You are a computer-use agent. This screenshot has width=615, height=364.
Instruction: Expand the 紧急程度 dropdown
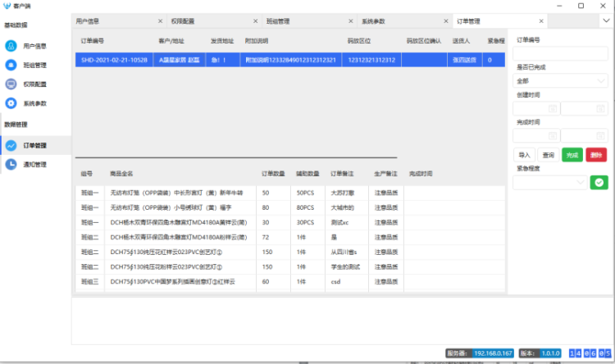point(549,182)
